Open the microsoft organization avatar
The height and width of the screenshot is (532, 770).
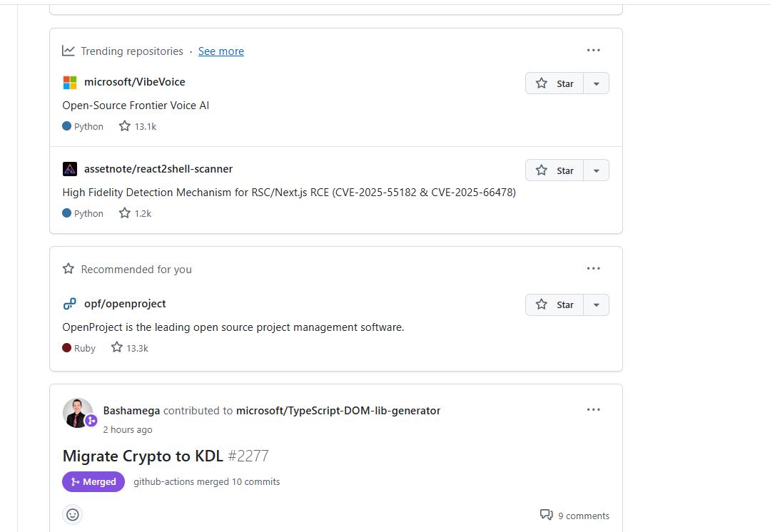pyautogui.click(x=69, y=82)
